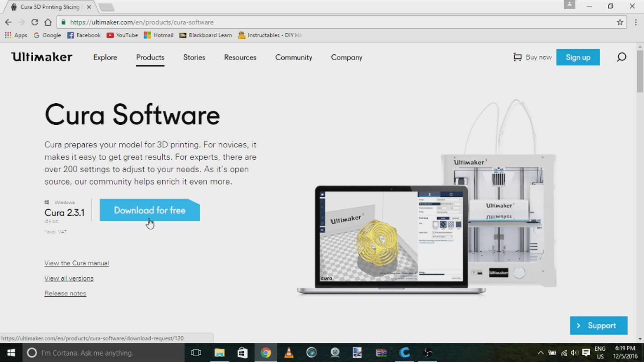The height and width of the screenshot is (362, 644).
Task: Open View the Cura manual link
Action: coord(76,263)
